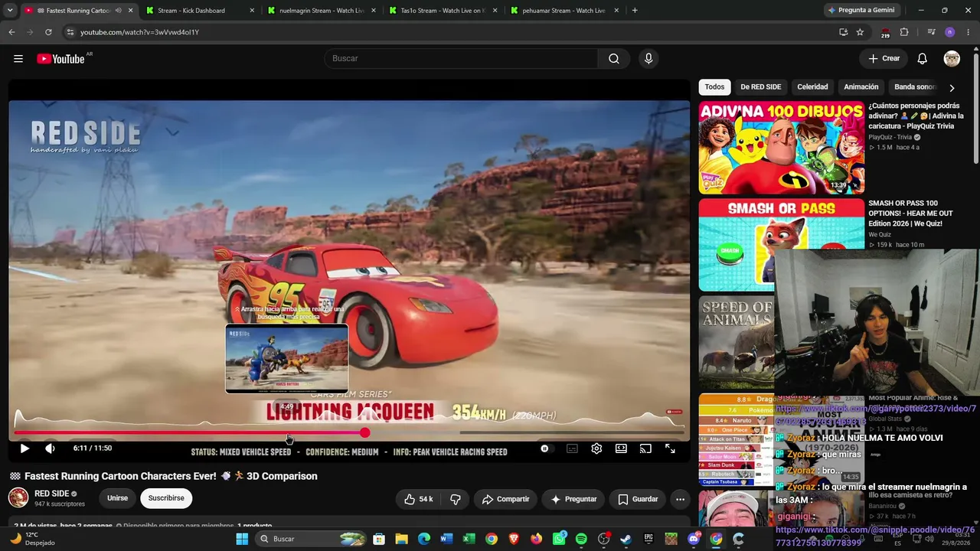
Task: Select the Celeridad filter chip
Action: click(x=812, y=87)
